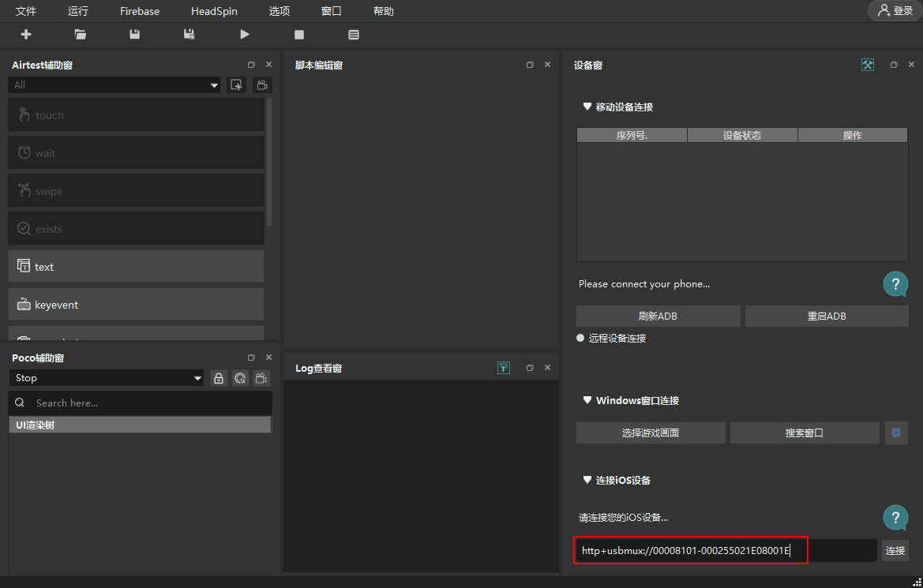Run the script with the play icon
Viewport: 923px width, 588px height.
pos(245,35)
